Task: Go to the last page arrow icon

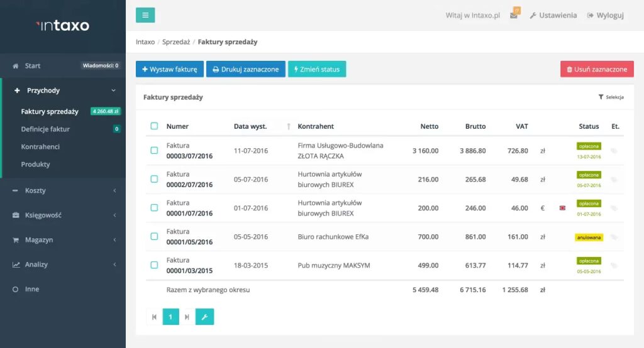Action: (x=187, y=317)
